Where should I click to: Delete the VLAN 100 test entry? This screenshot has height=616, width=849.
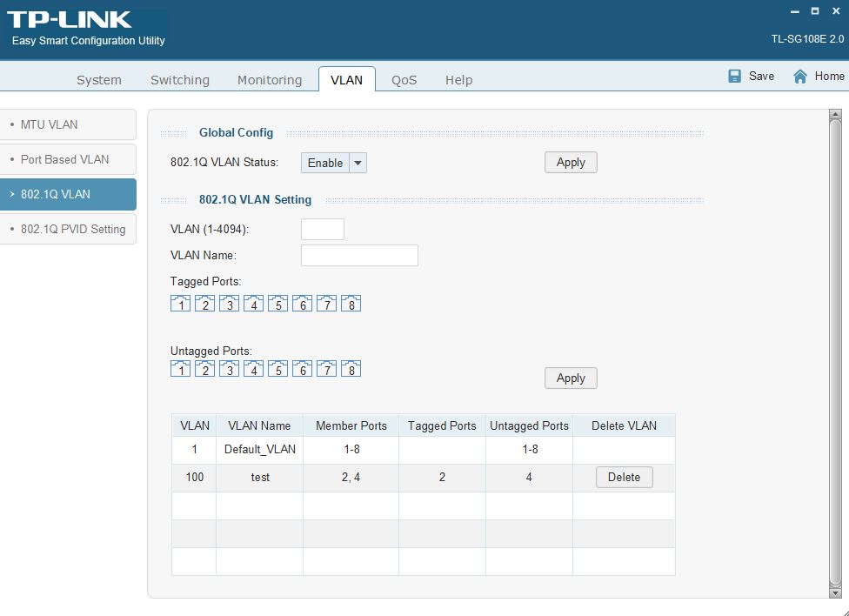click(x=624, y=477)
